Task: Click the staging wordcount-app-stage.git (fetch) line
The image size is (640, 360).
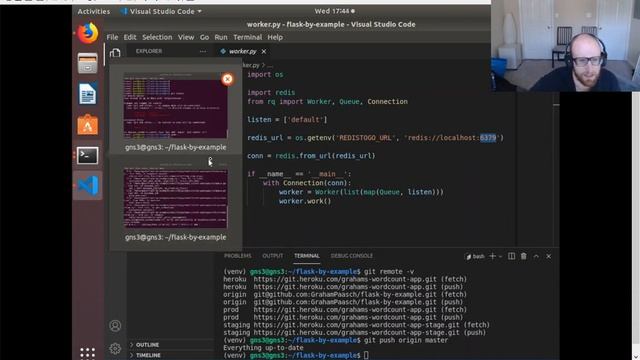Action: 356,325
